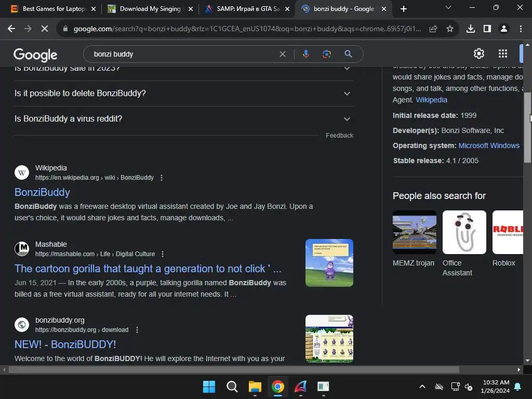The width and height of the screenshot is (532, 399).
Task: Open Chrome three-dot menu
Action: (521, 29)
